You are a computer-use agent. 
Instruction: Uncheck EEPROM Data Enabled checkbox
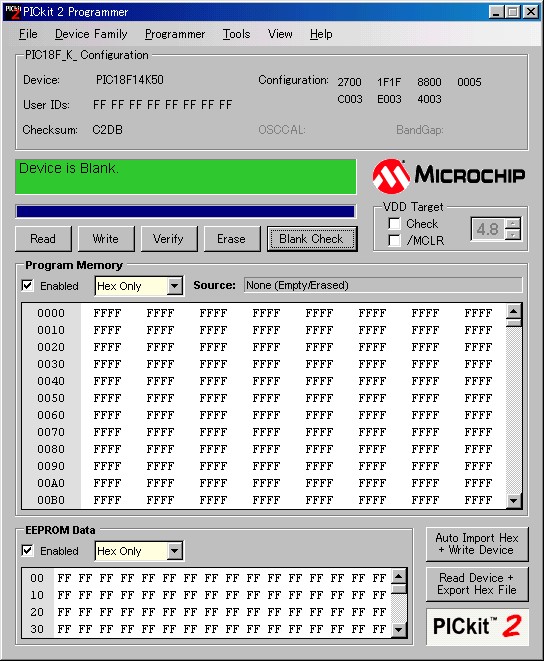tap(27, 550)
